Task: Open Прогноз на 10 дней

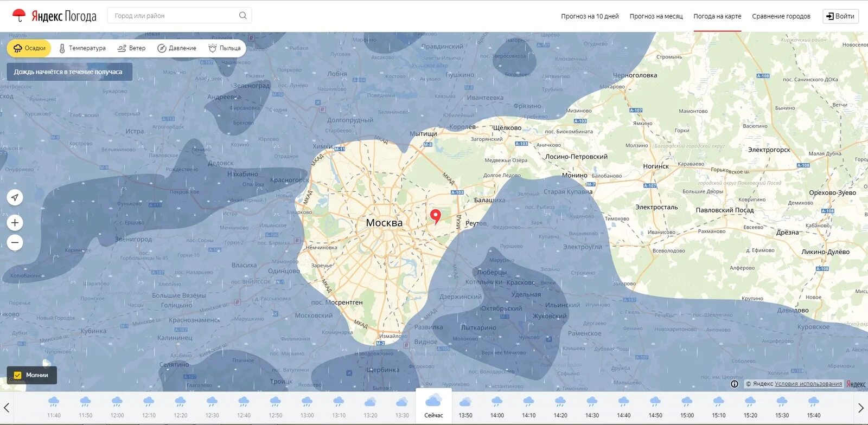Action: [590, 16]
